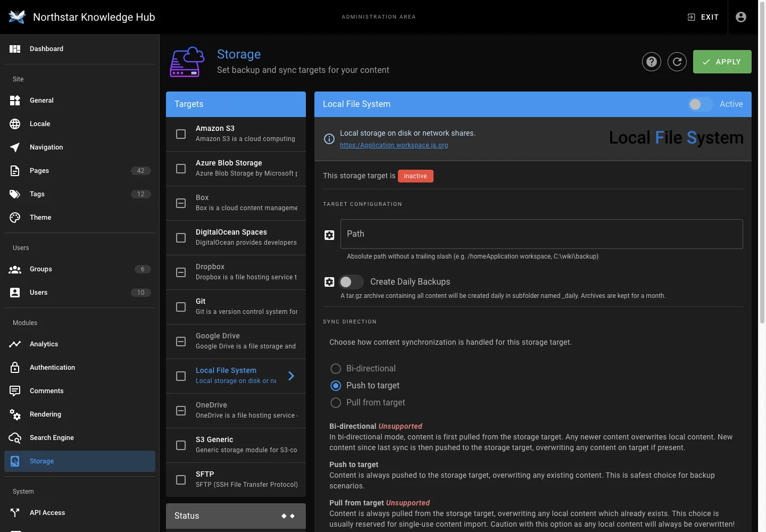
Task: Select the Dropbox storage target row
Action: [x=236, y=272]
